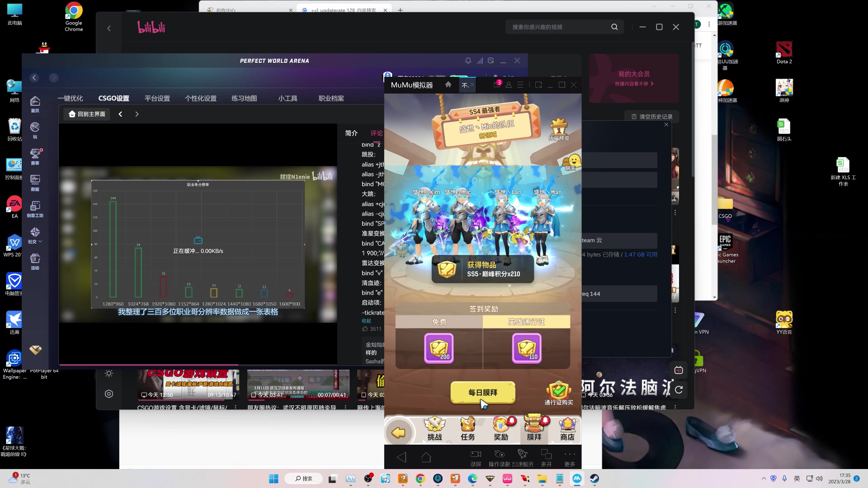Switch to CSGO设置 tab
This screenshot has width=868, height=488.
113,98
